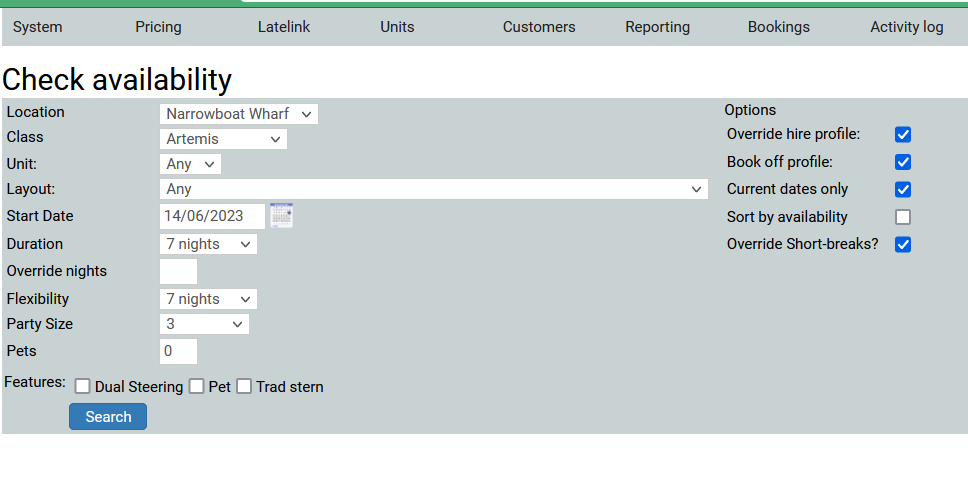Open the Duration dropdown
This screenshot has height=495, width=968.
click(x=208, y=244)
